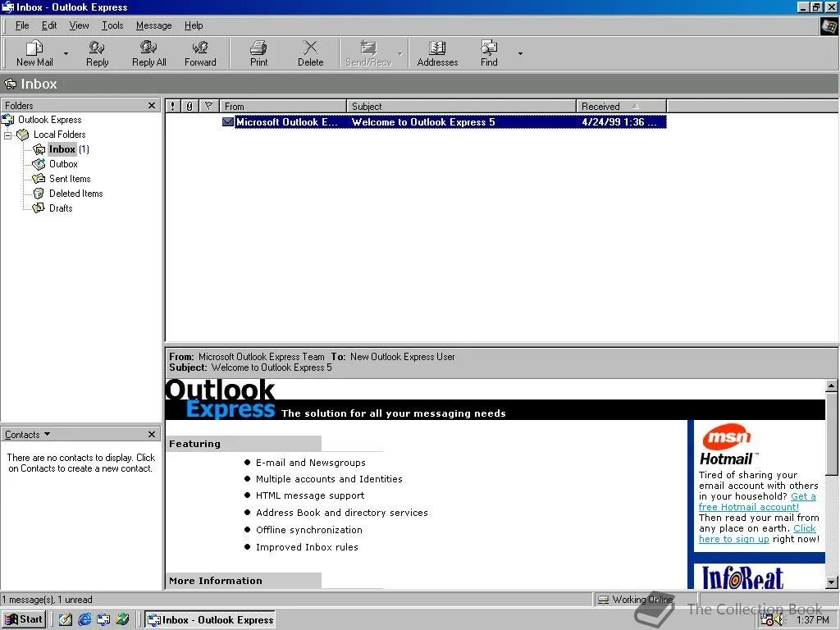The height and width of the screenshot is (630, 840).
Task: Open the Find dropdown arrow
Action: 519,53
